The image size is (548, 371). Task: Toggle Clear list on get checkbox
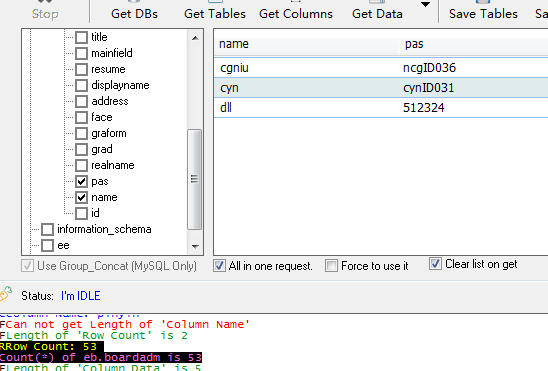tap(435, 264)
